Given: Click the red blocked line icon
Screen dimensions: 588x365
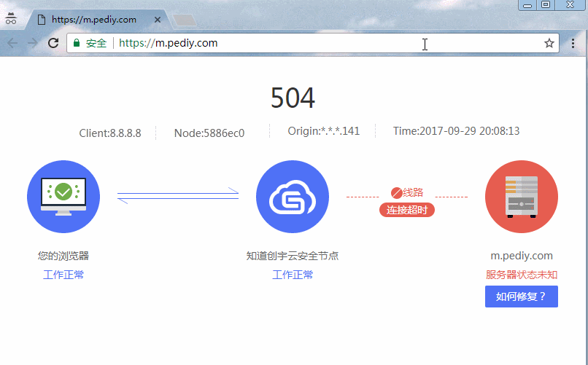Looking at the screenshot, I should pyautogui.click(x=396, y=193).
